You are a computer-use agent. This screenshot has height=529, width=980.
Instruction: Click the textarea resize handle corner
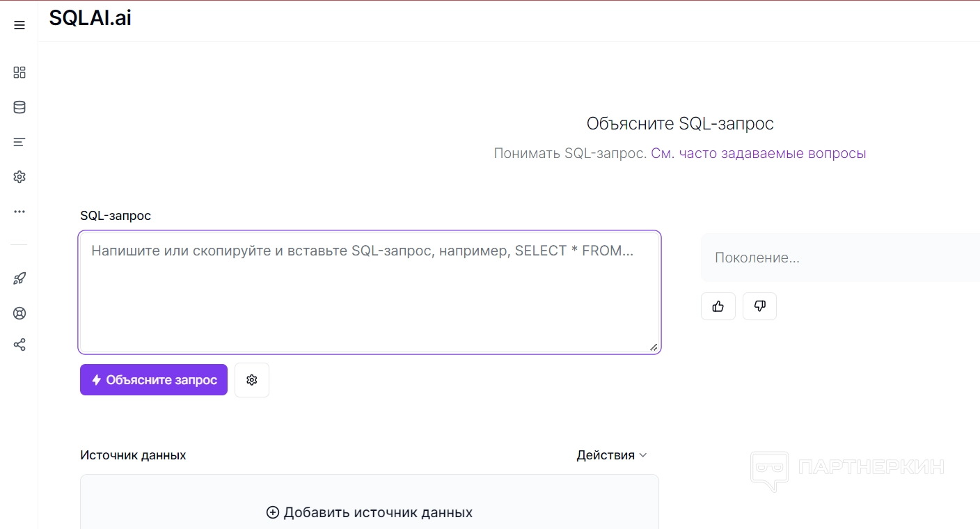[653, 347]
